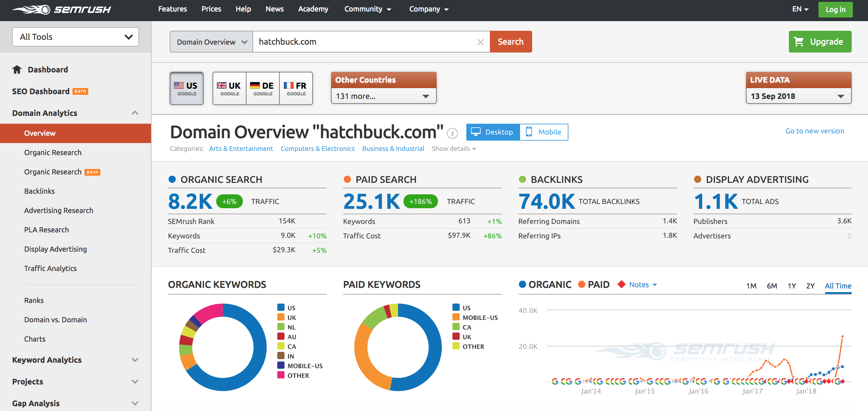868x411 pixels.
Task: Open the All Tools dropdown
Action: (x=75, y=37)
